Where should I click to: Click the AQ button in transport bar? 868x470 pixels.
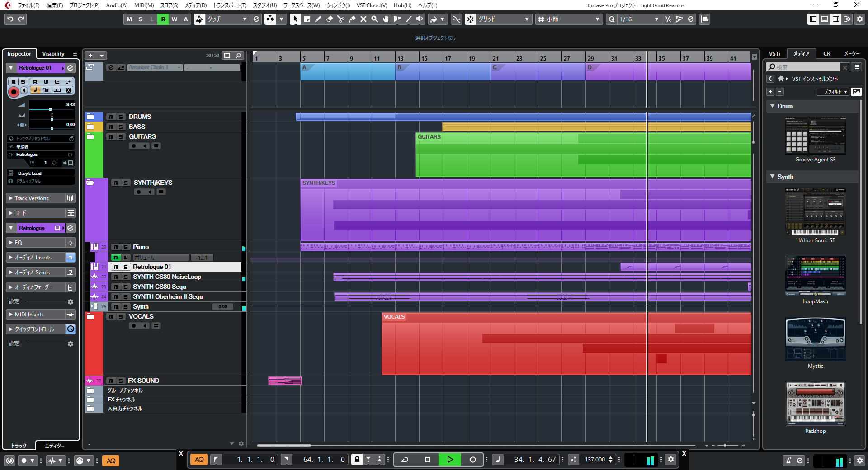(x=199, y=460)
